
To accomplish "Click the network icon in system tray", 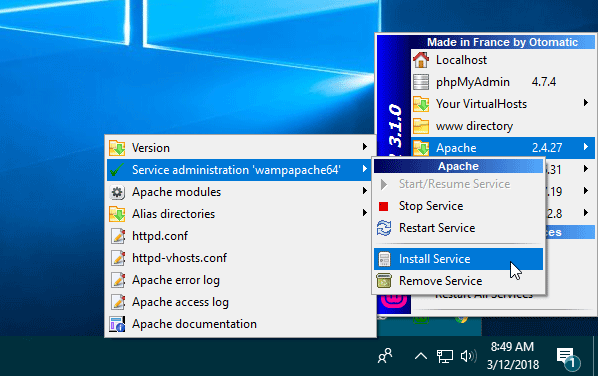I will (x=445, y=356).
